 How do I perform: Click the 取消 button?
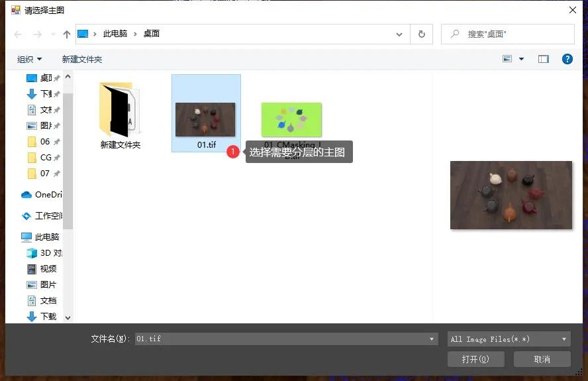pyautogui.click(x=542, y=359)
